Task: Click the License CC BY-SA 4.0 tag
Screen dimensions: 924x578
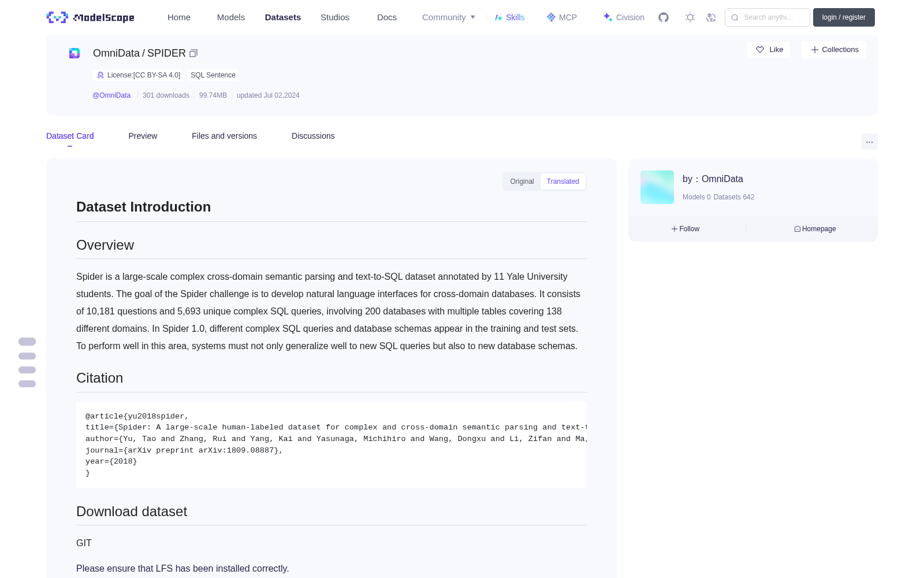Action: pos(138,75)
